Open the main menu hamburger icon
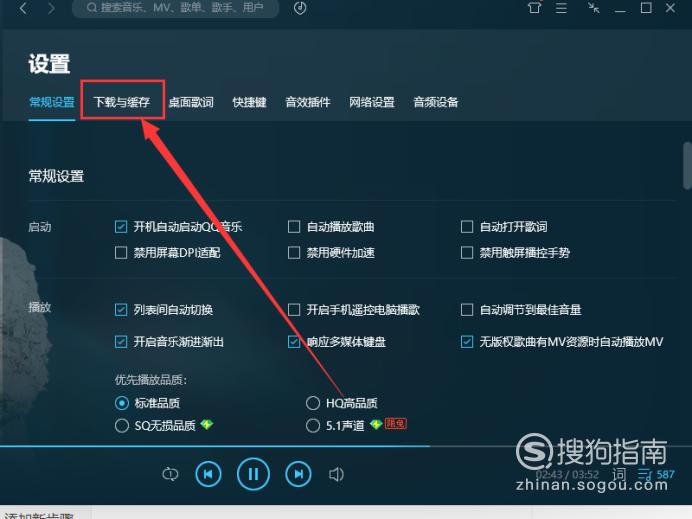Viewport: 692px width, 519px height. pos(561,8)
